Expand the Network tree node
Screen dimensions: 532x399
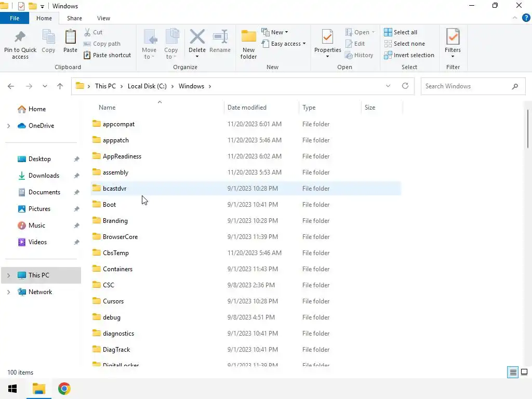click(x=8, y=292)
